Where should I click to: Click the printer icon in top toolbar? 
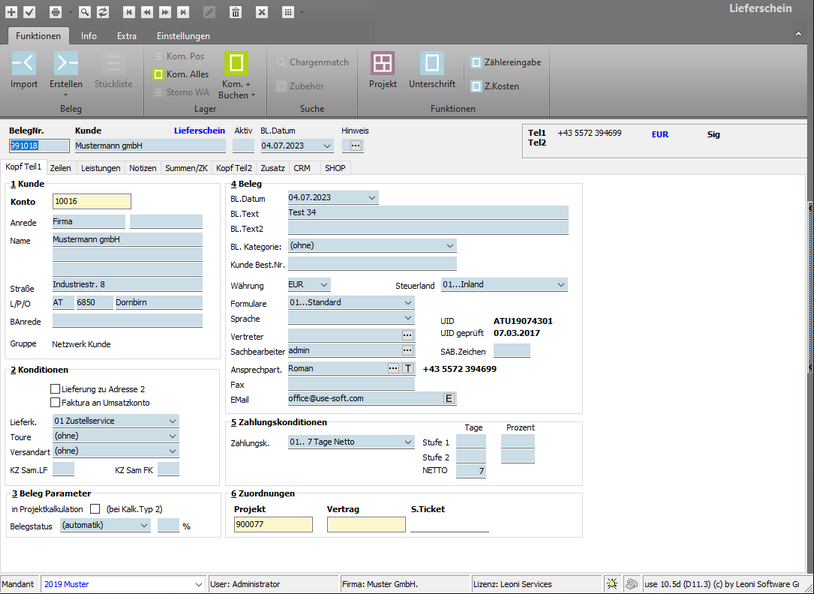(x=55, y=11)
